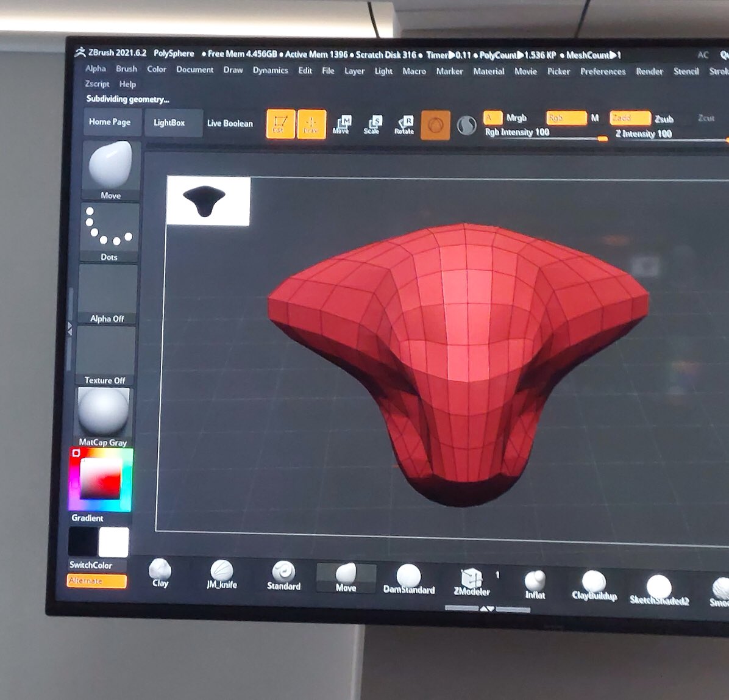Activate the Rotate transform tool
The width and height of the screenshot is (729, 700).
(404, 125)
